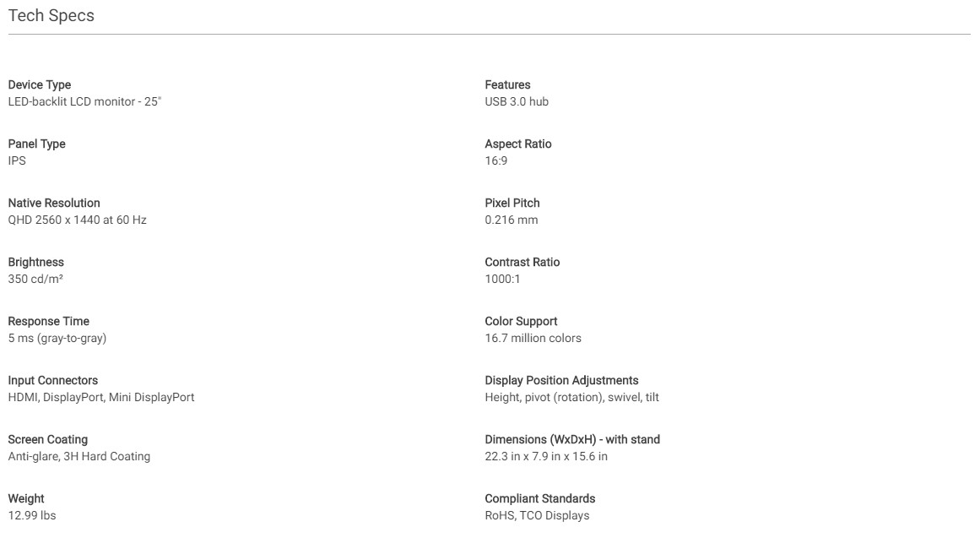The image size is (980, 538).
Task: Click the Brightness 350 cd/m² value
Action: [35, 279]
